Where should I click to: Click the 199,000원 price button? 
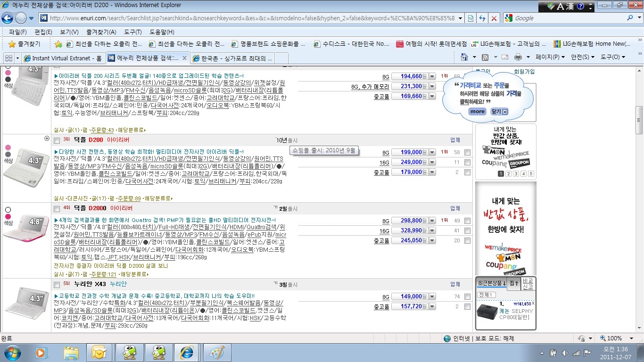coord(409,152)
